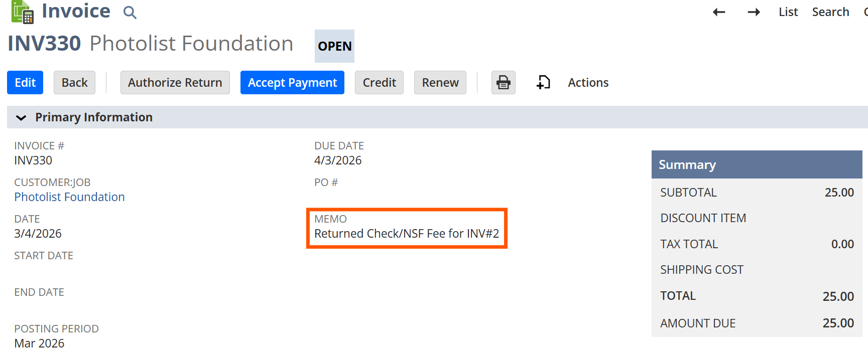868x355 pixels.
Task: Click the green Invoice record icon
Action: 22,12
